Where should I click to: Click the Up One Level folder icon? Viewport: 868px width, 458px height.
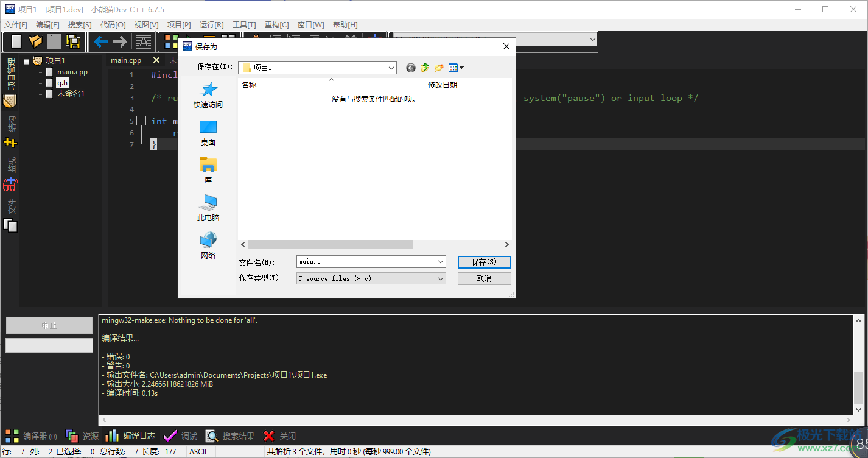click(425, 68)
